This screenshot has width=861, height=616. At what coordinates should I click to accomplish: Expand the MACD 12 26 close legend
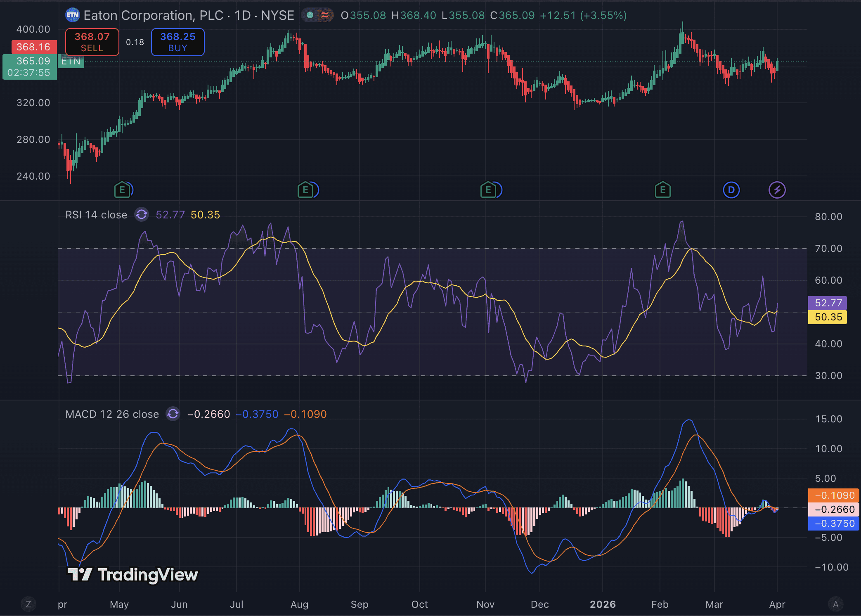(x=112, y=414)
